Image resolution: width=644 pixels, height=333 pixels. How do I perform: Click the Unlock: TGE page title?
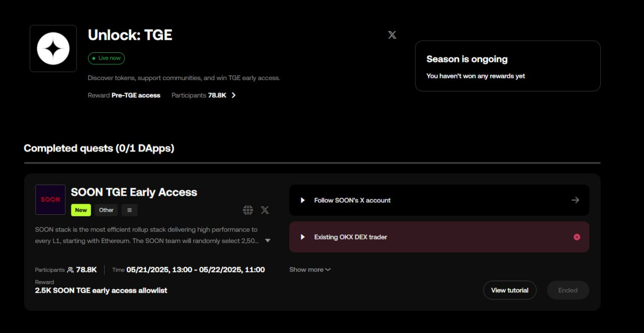130,35
